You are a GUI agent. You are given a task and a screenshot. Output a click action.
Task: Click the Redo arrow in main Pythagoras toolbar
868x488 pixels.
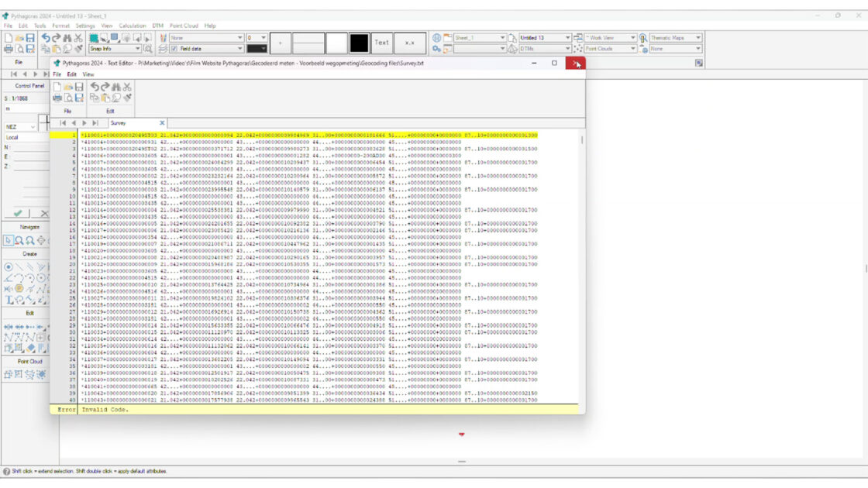click(x=57, y=38)
